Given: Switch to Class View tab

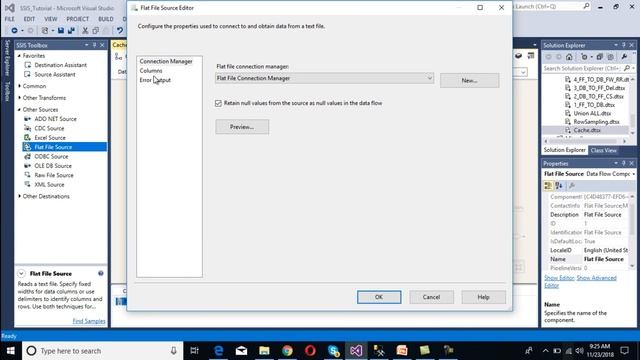Looking at the screenshot, I should coord(603,150).
